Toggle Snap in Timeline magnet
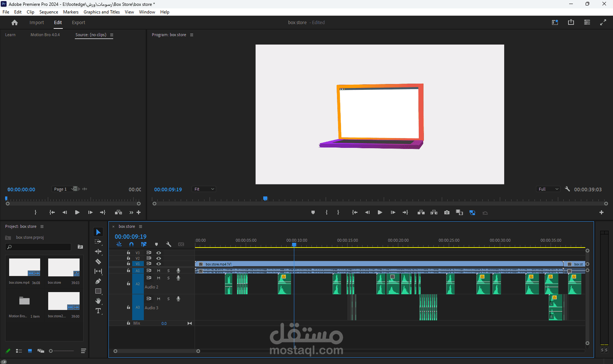The image size is (613, 364). [131, 244]
